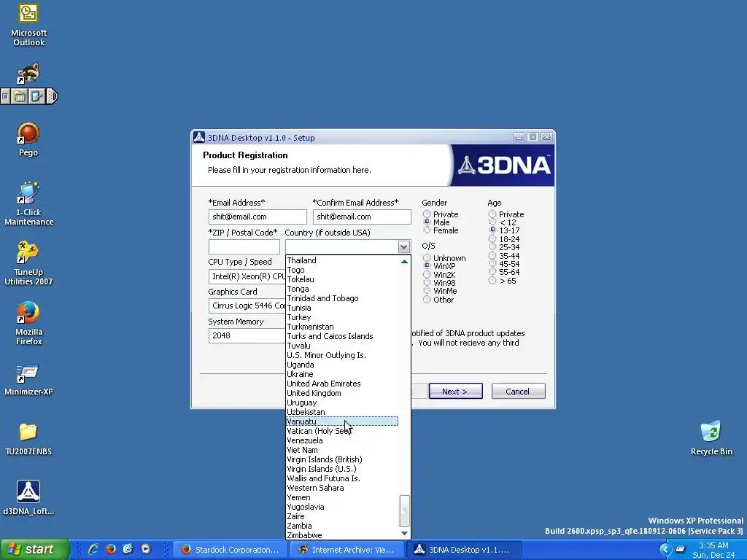Open the TU2007ENBS folder icon
The height and width of the screenshot is (560, 747).
coord(28,439)
